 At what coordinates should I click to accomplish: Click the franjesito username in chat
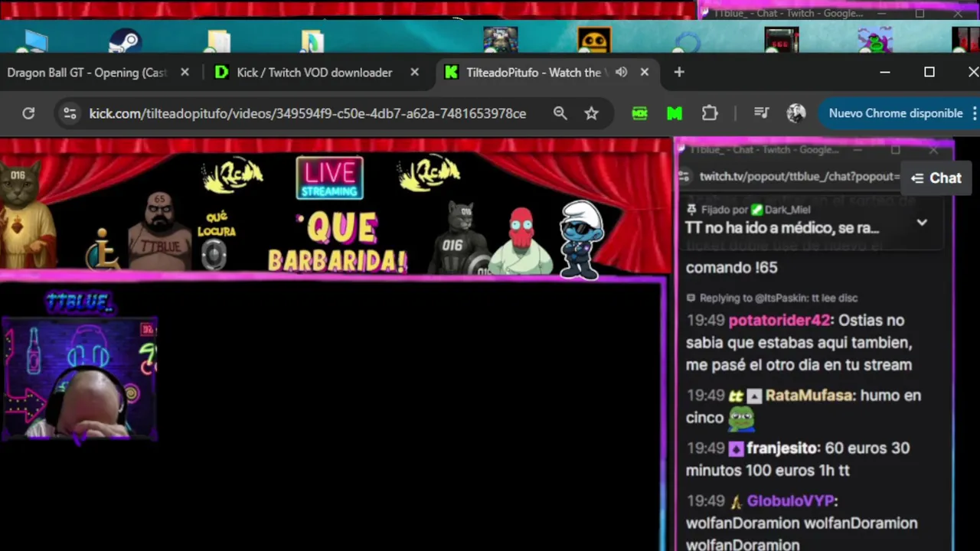[x=782, y=448]
